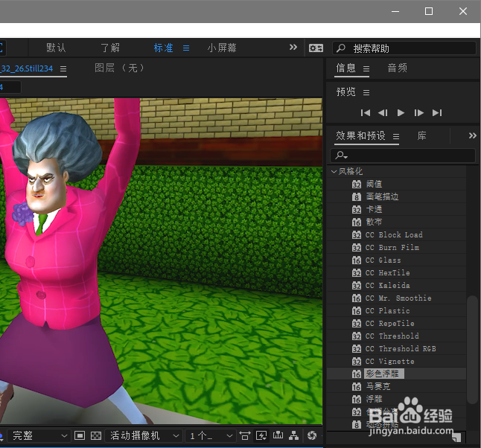Open the 完整 resolution dropdown

point(39,435)
